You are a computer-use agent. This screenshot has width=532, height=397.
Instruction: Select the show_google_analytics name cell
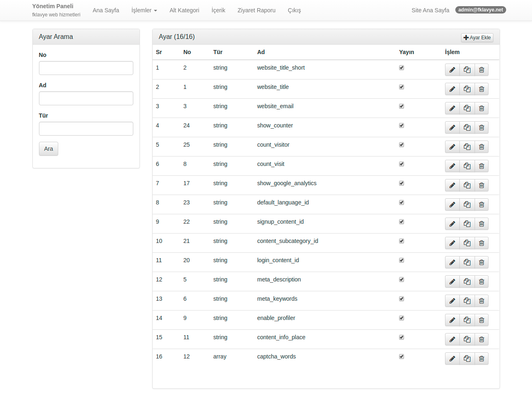(287, 183)
